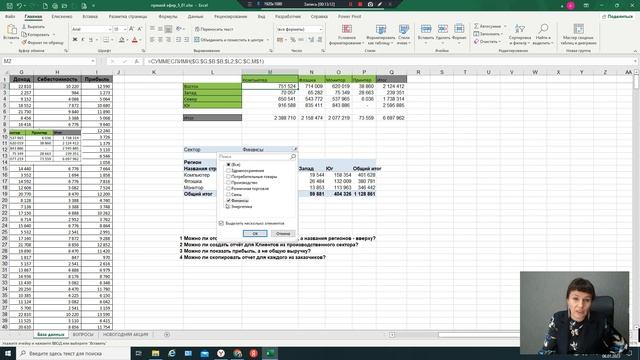Image resolution: width=640 pixels, height=360 pixels.
Task: Click Отмена in the filter popup
Action: coord(282,233)
